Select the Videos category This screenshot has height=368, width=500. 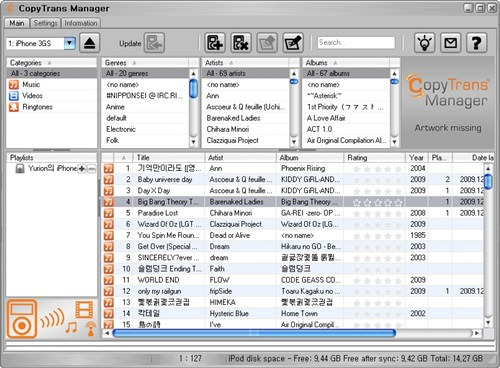(32, 96)
